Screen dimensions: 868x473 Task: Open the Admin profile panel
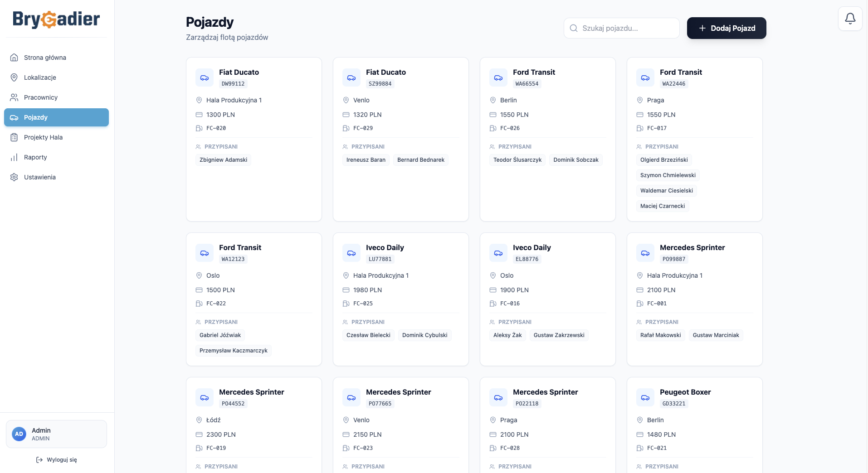click(56, 434)
